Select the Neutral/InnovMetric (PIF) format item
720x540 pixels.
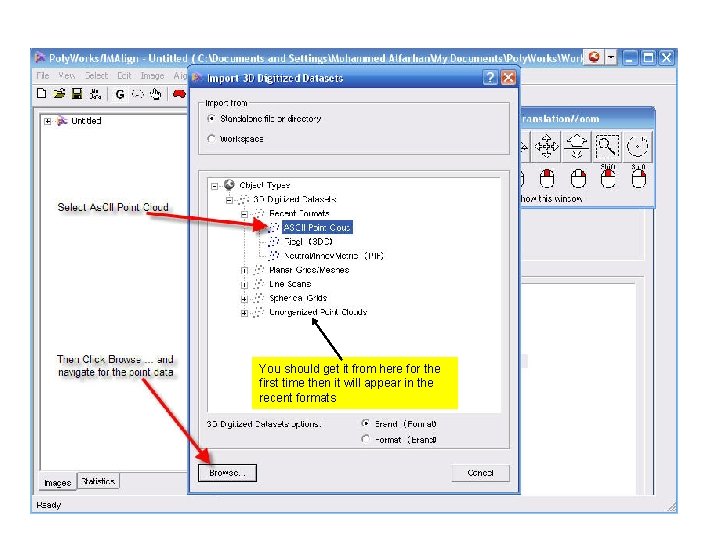tap(334, 256)
